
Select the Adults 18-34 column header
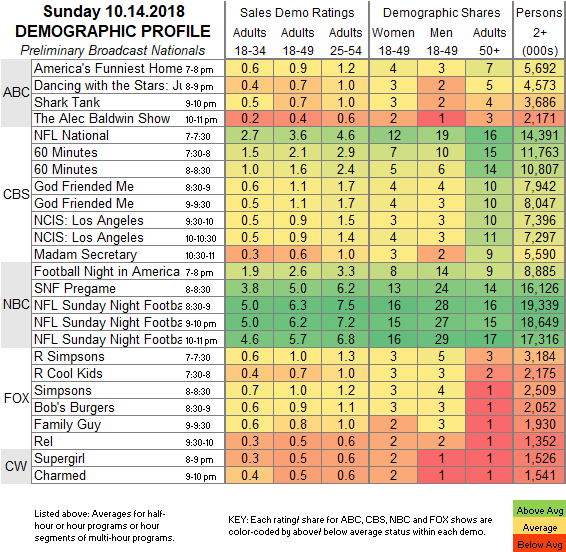(x=249, y=41)
